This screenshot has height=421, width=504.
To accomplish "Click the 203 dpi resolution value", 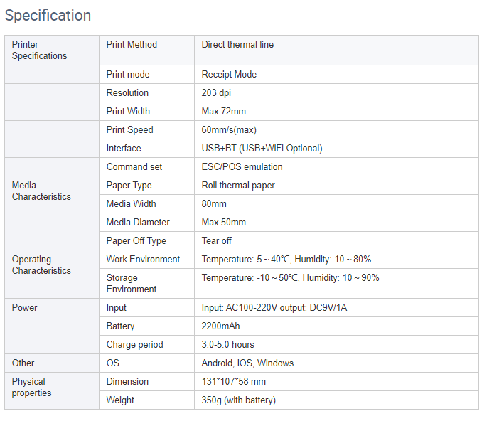I will pyautogui.click(x=216, y=93).
